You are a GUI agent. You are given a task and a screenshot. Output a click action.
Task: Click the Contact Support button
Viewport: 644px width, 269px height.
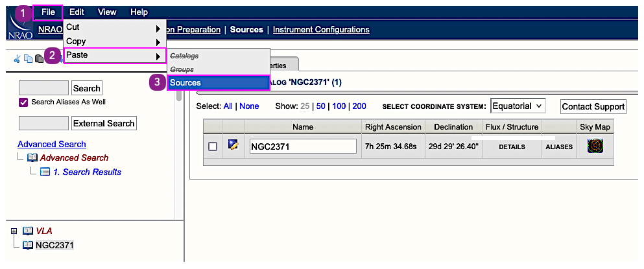[x=593, y=107]
